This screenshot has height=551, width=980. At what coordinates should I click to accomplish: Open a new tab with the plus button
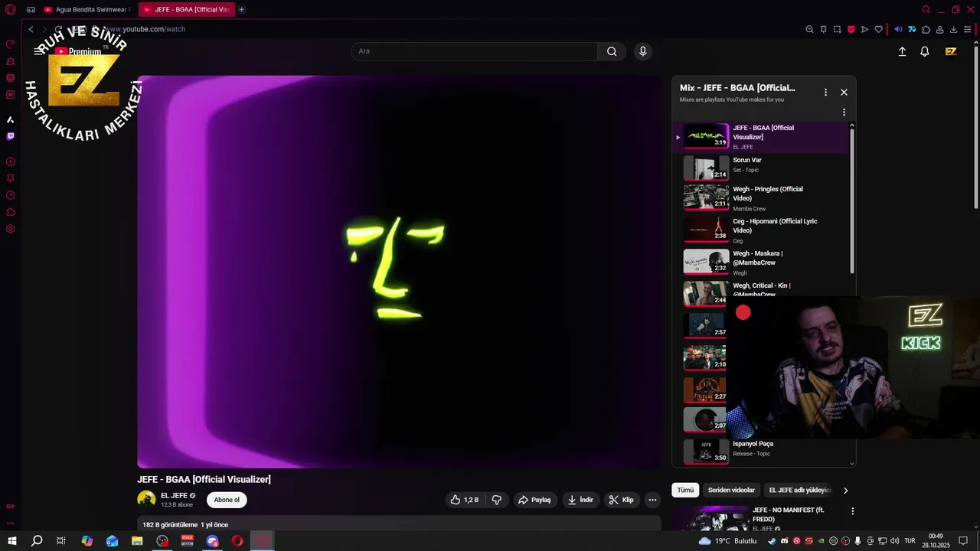tap(241, 9)
